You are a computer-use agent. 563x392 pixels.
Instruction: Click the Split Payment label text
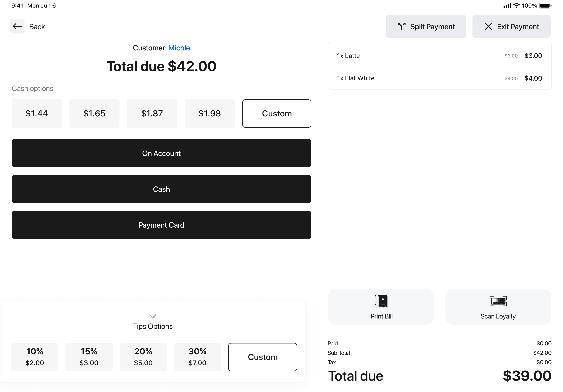tap(432, 26)
